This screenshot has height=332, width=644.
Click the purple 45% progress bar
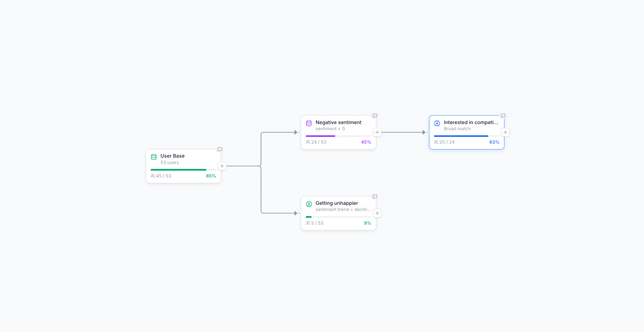tap(320, 136)
